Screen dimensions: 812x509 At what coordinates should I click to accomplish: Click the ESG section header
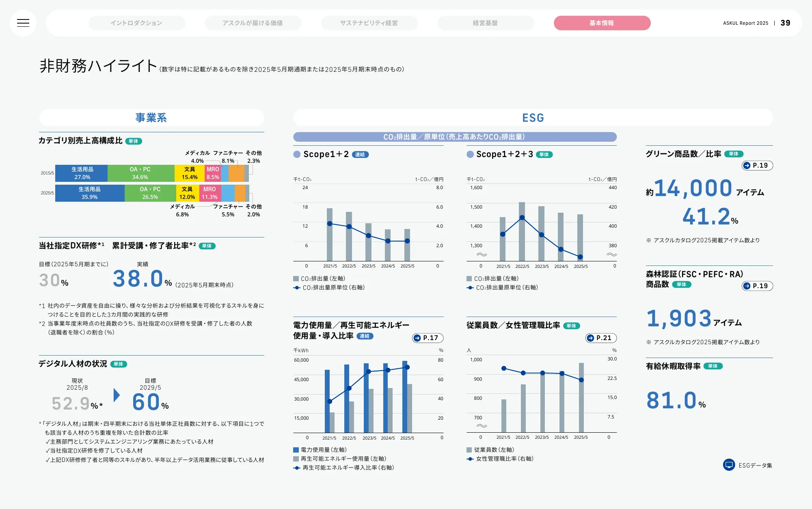click(533, 118)
